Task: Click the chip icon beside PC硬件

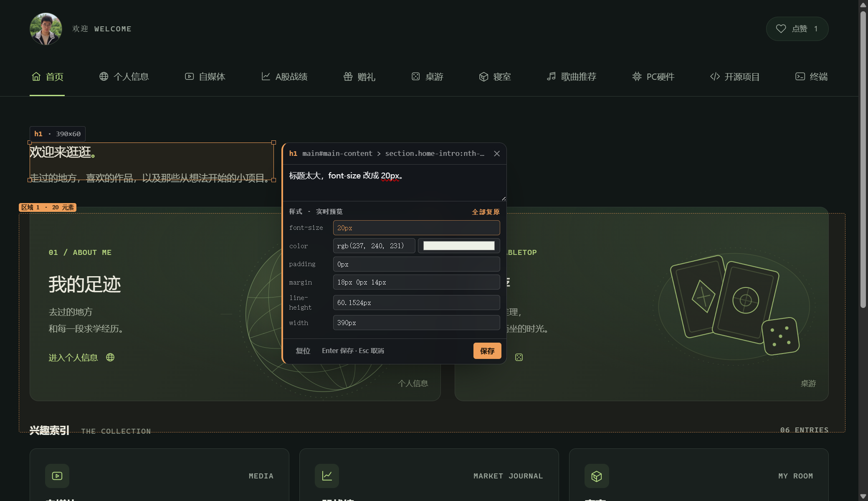Action: pyautogui.click(x=637, y=76)
